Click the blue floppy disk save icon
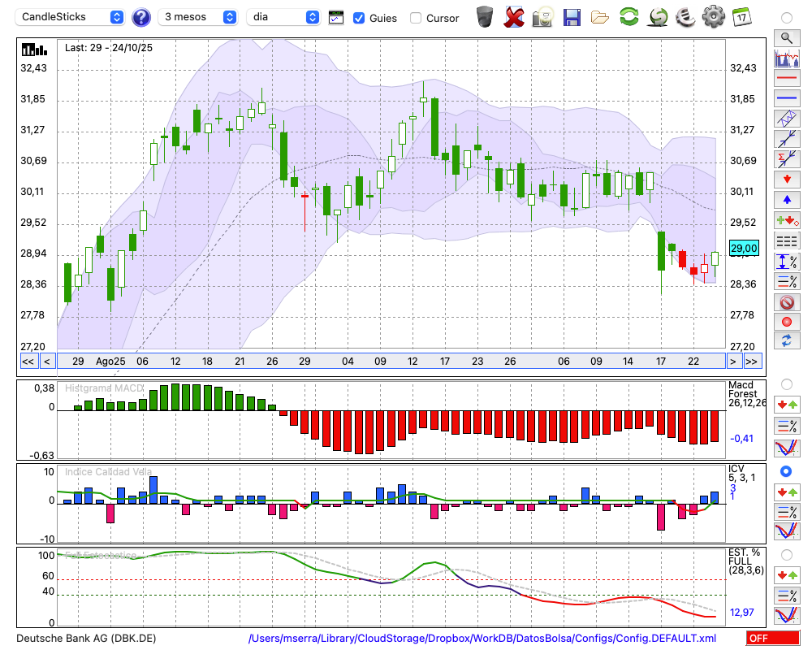 (x=572, y=17)
